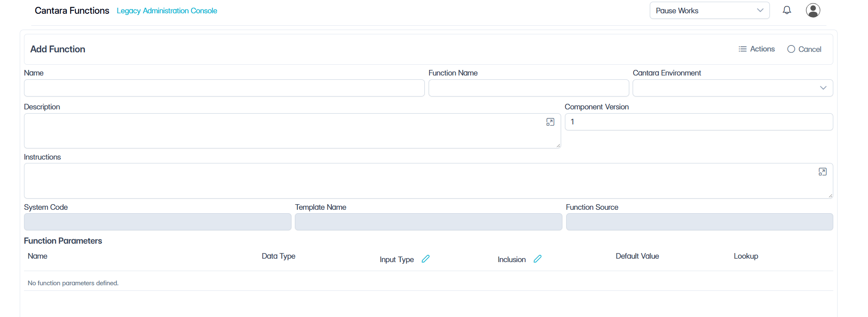Click the Lookup column header

point(746,256)
